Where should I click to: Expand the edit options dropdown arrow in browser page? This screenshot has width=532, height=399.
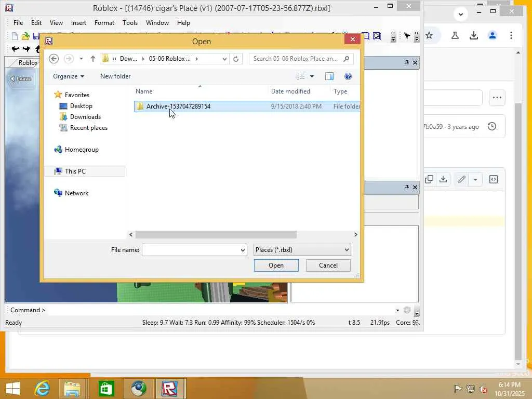475,179
